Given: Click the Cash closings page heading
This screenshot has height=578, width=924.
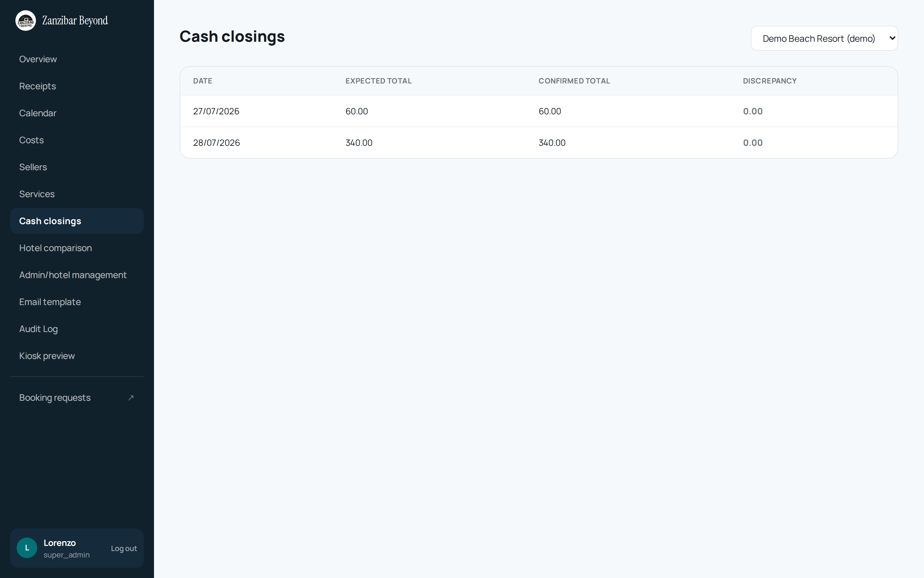Looking at the screenshot, I should (232, 37).
